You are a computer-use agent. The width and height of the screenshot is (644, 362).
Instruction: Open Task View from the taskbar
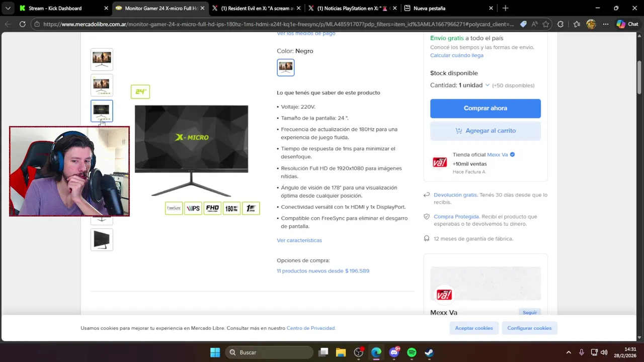tap(324, 352)
